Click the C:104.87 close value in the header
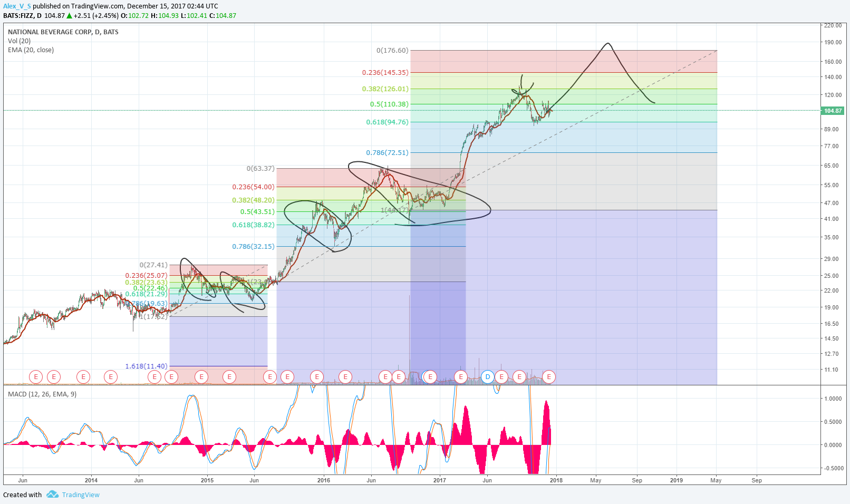 [x=223, y=16]
